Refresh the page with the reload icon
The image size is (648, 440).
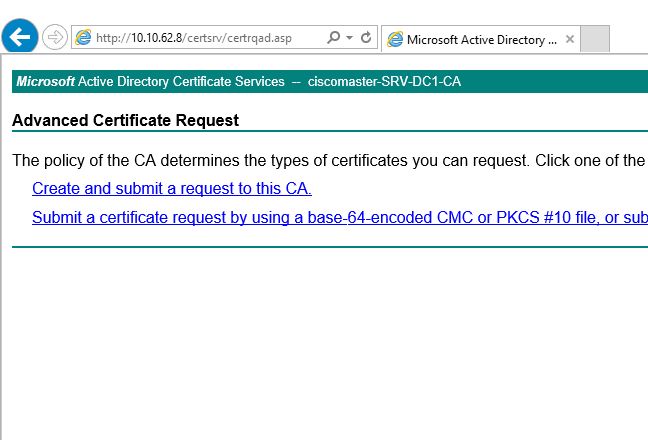366,38
